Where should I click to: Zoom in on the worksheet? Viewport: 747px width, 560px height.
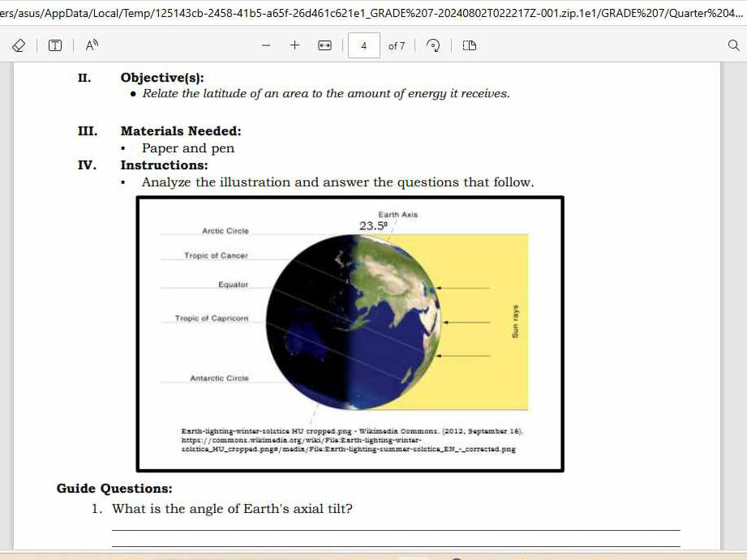(x=294, y=45)
